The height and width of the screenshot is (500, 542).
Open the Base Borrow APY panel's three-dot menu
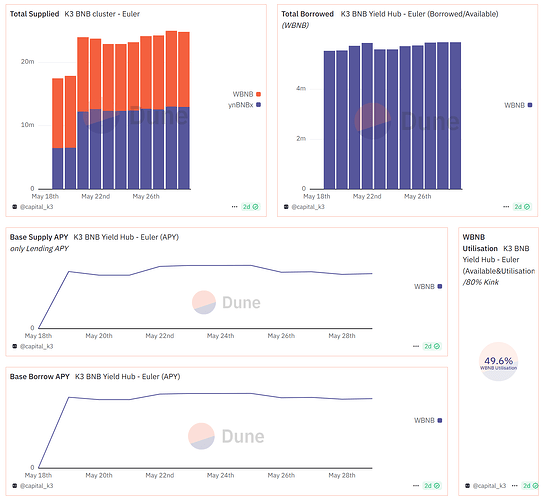click(x=416, y=486)
